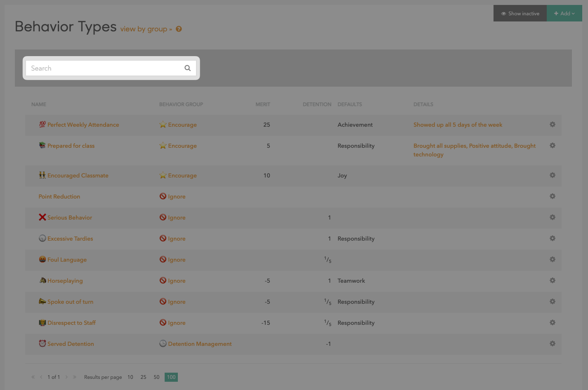Open gear settings for Point Reduction
Screen dimensions: 588x390
point(552,196)
